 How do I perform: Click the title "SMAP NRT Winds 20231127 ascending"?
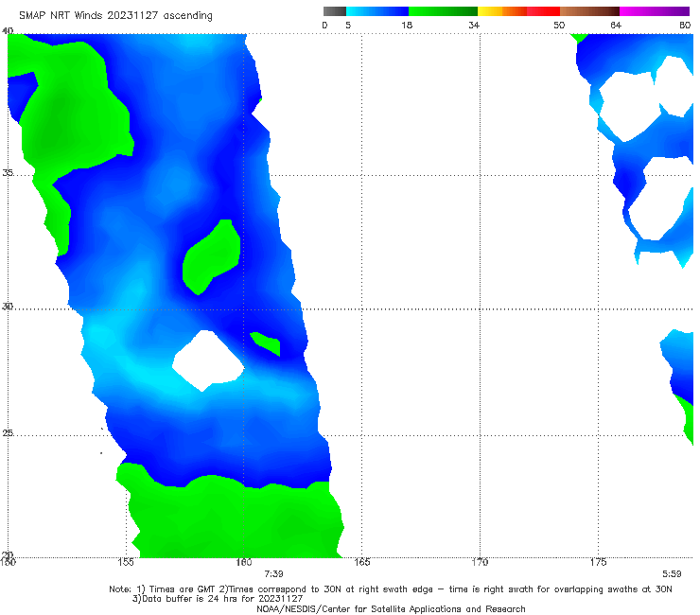[115, 16]
